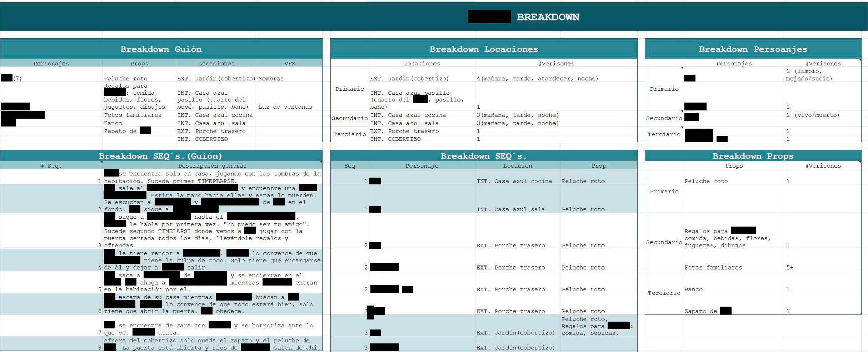Screen dimensions: 868x352
Task: Select the VFX column header
Action: 289,64
